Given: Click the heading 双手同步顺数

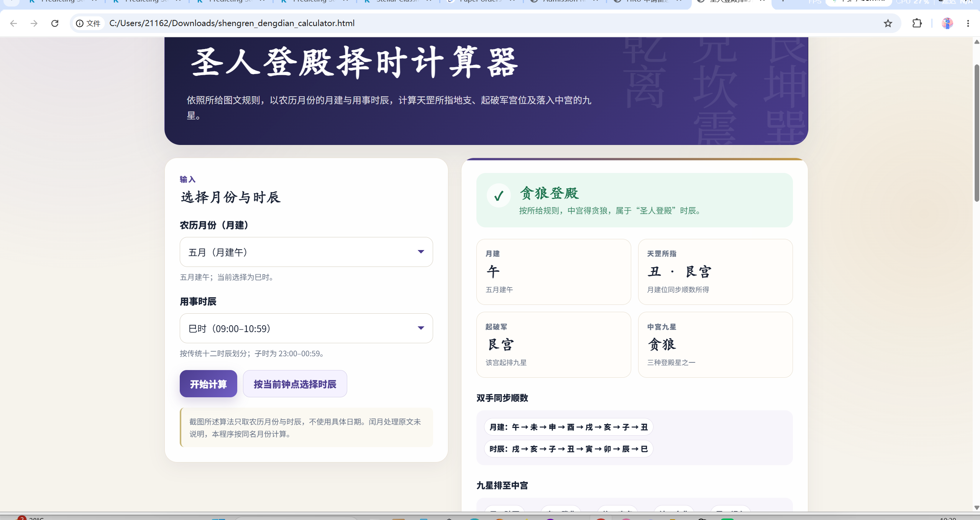Looking at the screenshot, I should click(502, 398).
